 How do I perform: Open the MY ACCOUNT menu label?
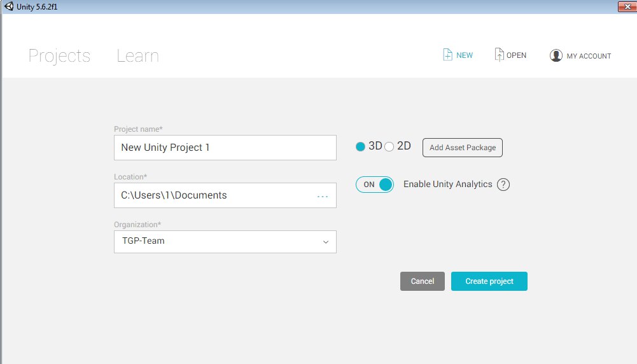click(x=589, y=56)
